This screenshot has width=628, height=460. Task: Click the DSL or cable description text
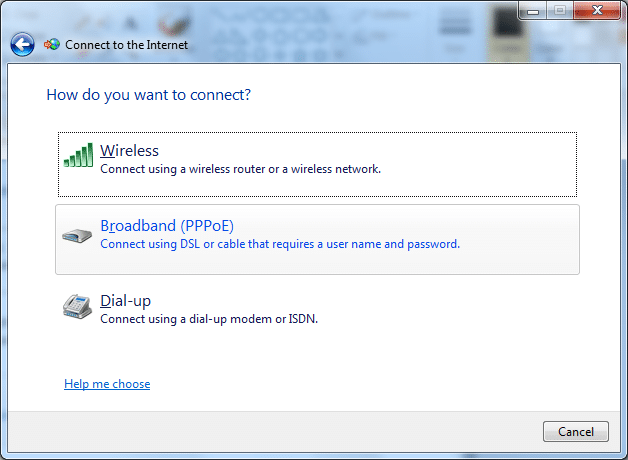click(280, 244)
